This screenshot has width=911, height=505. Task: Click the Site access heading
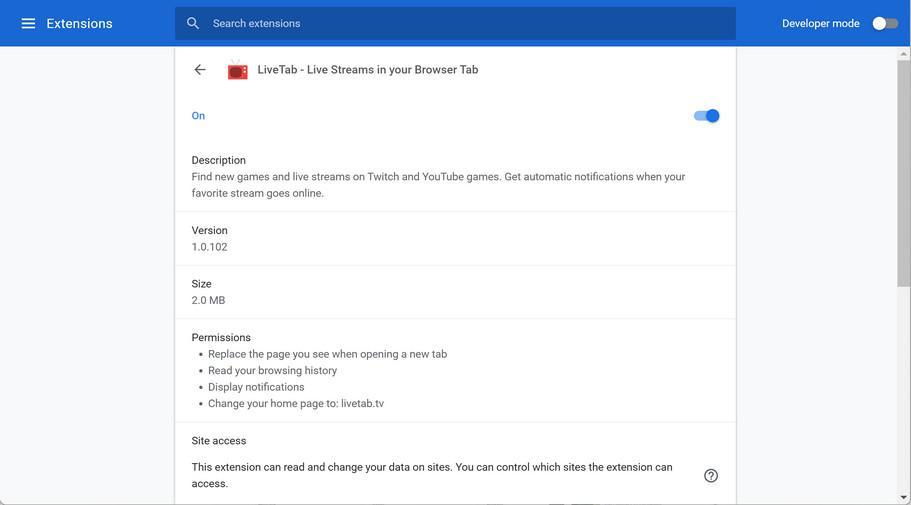click(218, 441)
